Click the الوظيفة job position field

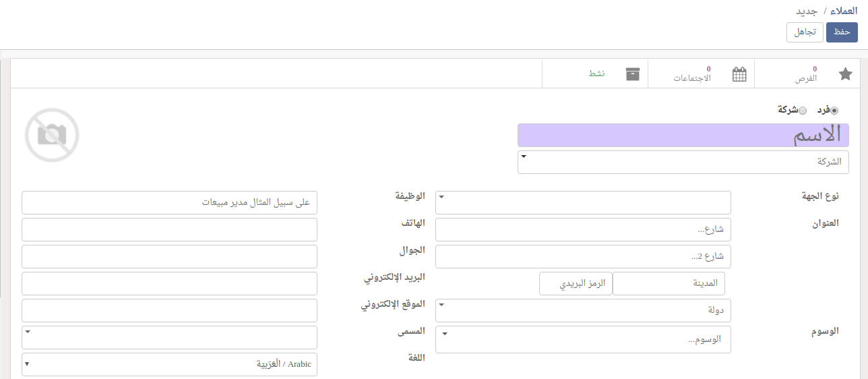(169, 202)
